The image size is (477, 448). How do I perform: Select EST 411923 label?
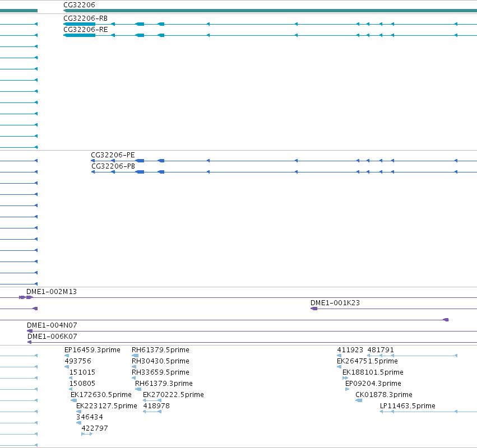350,350
